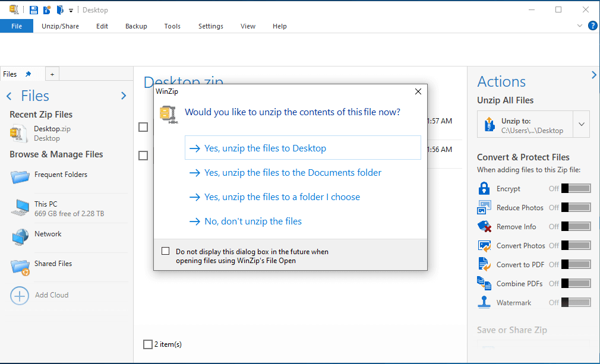
Task: Toggle the Encrypt Off slider
Action: pyautogui.click(x=576, y=188)
